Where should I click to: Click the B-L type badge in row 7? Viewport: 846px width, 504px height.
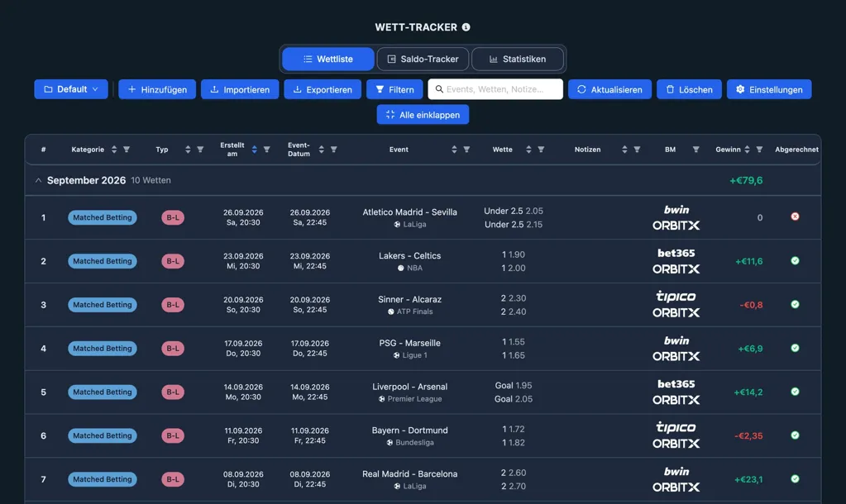tap(173, 479)
